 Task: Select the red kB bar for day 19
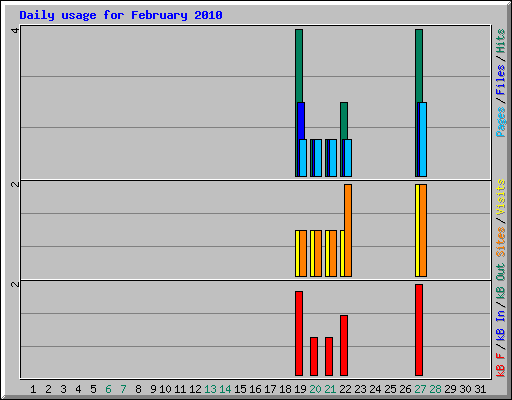click(299, 333)
